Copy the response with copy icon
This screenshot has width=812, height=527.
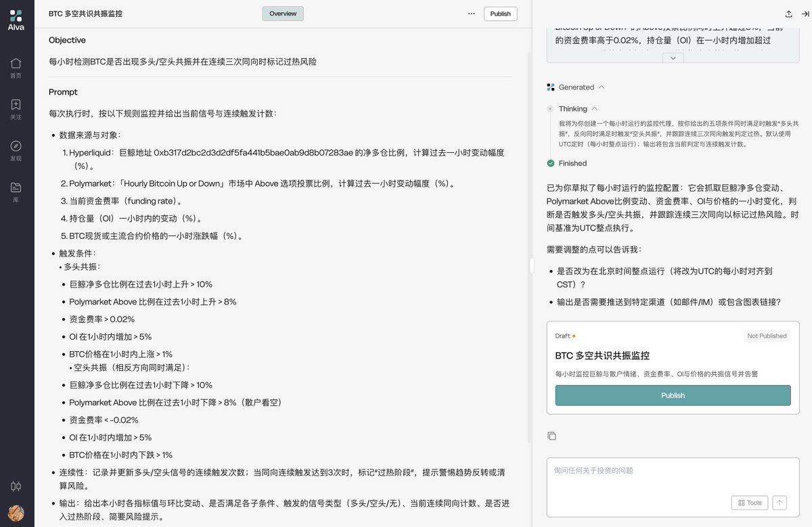(x=551, y=436)
